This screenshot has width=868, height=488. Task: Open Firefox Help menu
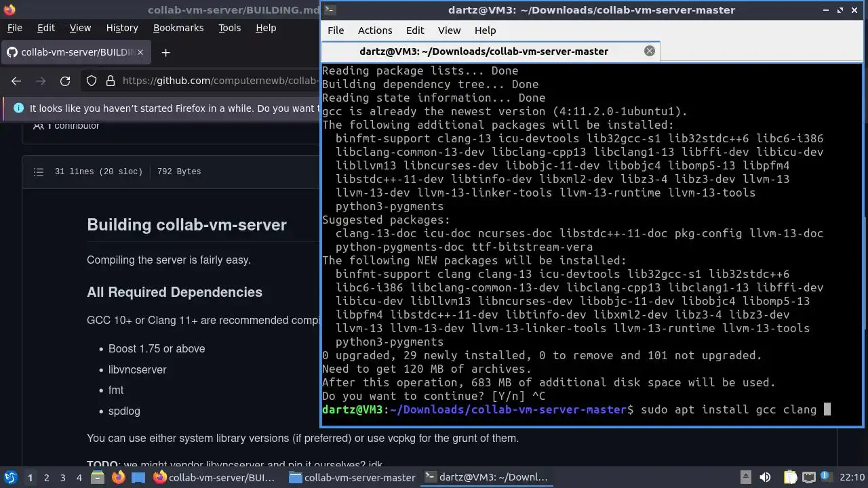point(266,28)
